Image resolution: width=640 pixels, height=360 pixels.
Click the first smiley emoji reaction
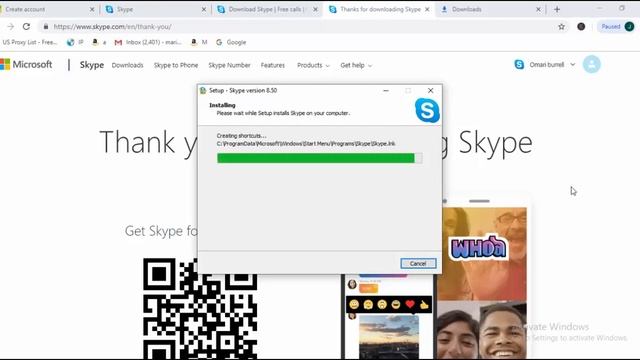point(354,304)
